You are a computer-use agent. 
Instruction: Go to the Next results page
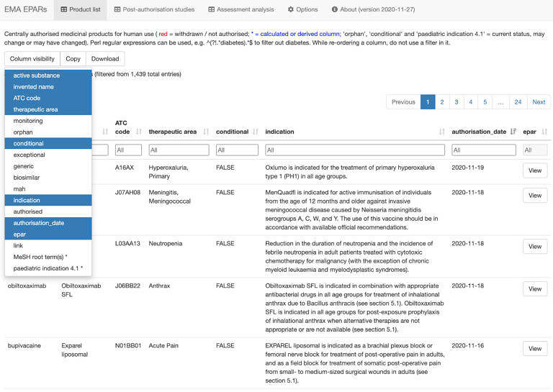coord(538,102)
